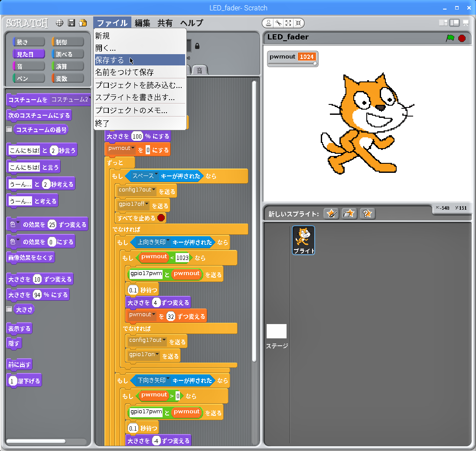
Task: Select the grow sprite tool
Action: pyautogui.click(x=288, y=23)
